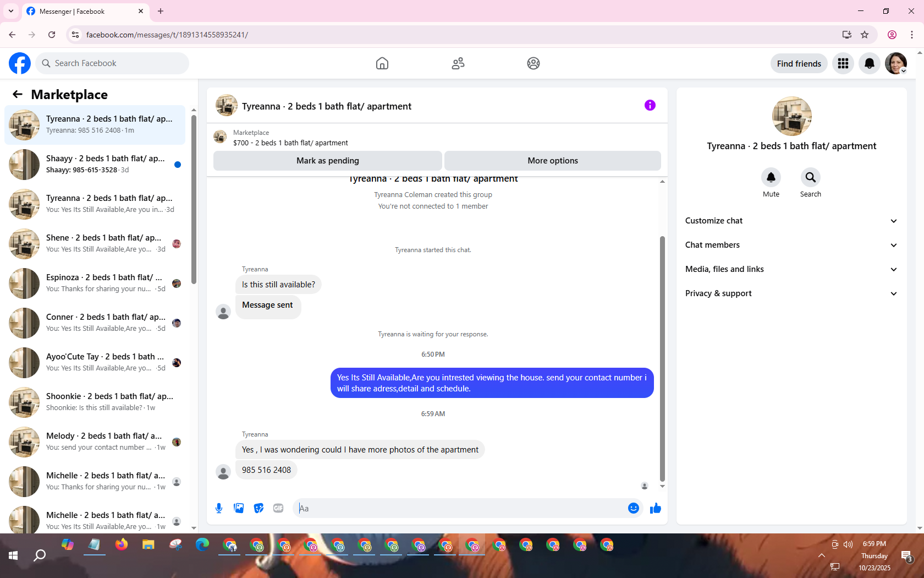Click More options button

(x=553, y=161)
